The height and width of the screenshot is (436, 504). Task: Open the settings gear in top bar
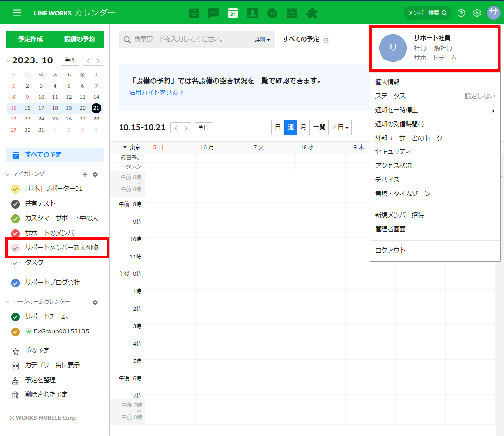477,13
